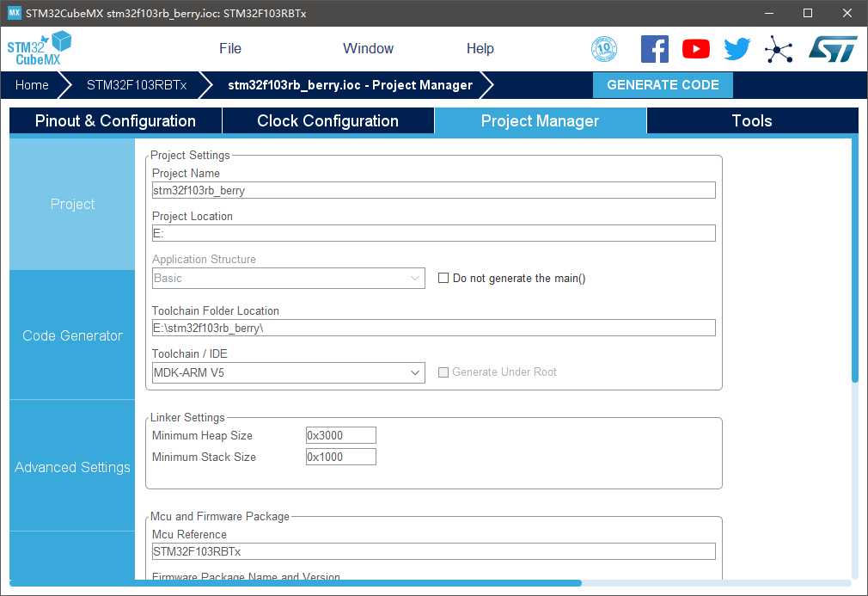Image resolution: width=868 pixels, height=596 pixels.
Task: Open the Facebook icon link
Action: point(654,49)
